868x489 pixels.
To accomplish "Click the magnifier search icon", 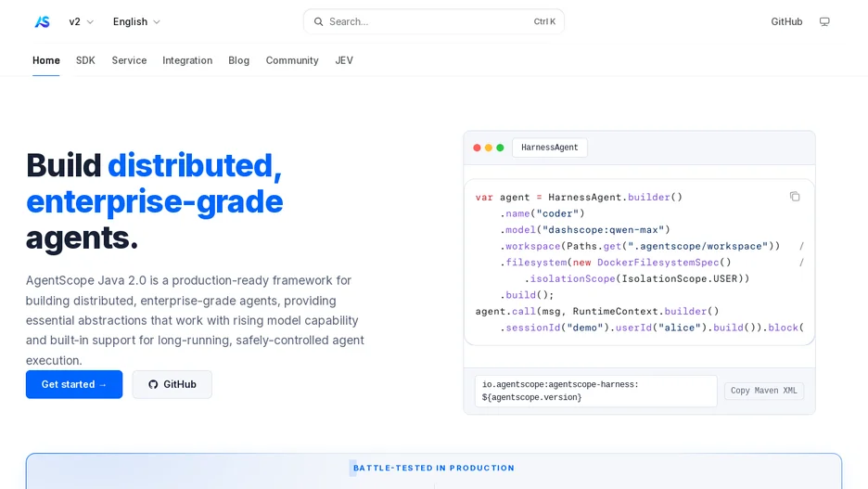I will [318, 21].
